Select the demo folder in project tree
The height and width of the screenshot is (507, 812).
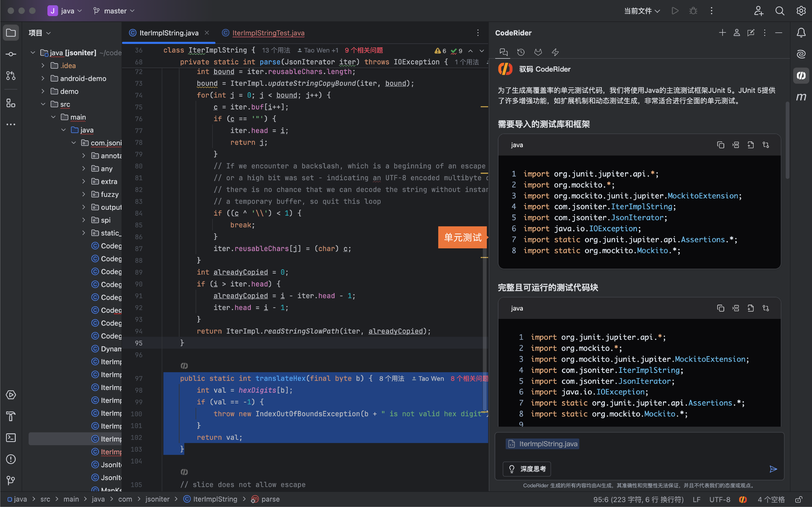(69, 92)
